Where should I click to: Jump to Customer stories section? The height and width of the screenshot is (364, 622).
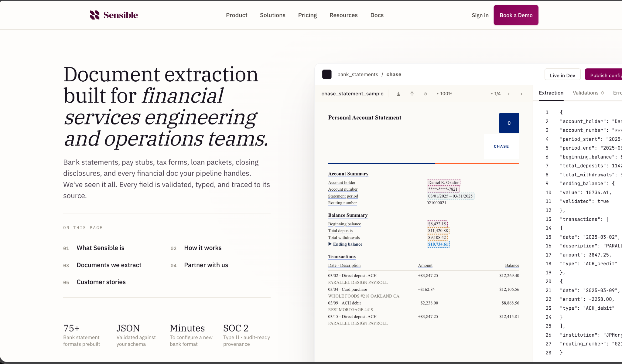(x=101, y=282)
